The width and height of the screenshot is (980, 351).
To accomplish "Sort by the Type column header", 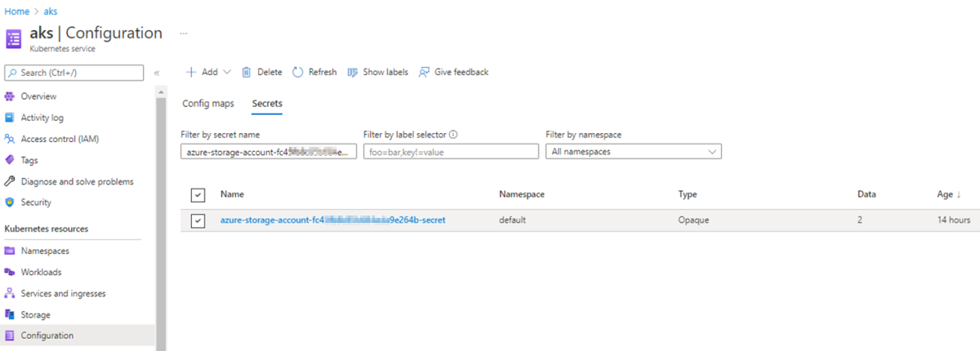I will click(687, 194).
